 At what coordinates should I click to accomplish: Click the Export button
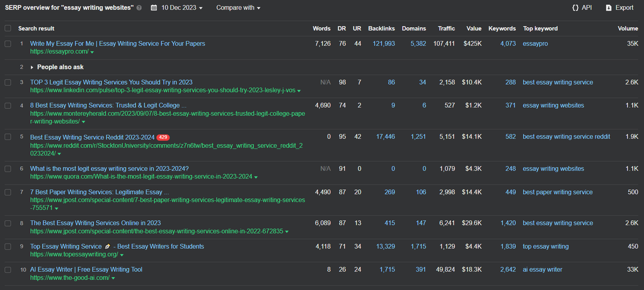[x=619, y=8]
